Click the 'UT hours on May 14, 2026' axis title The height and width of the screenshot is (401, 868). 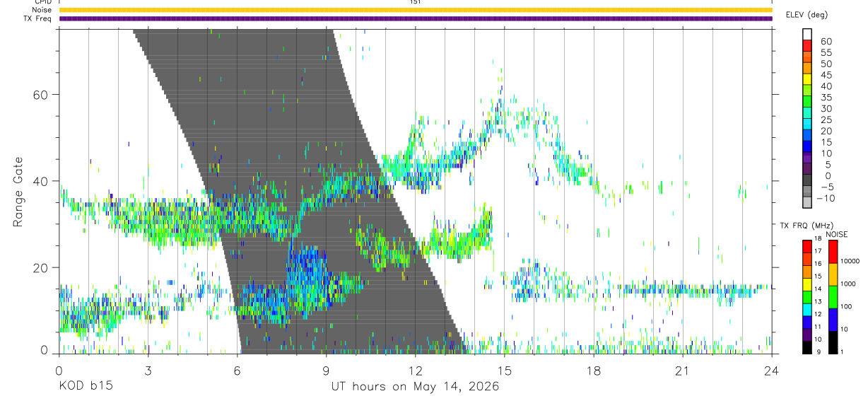(415, 387)
